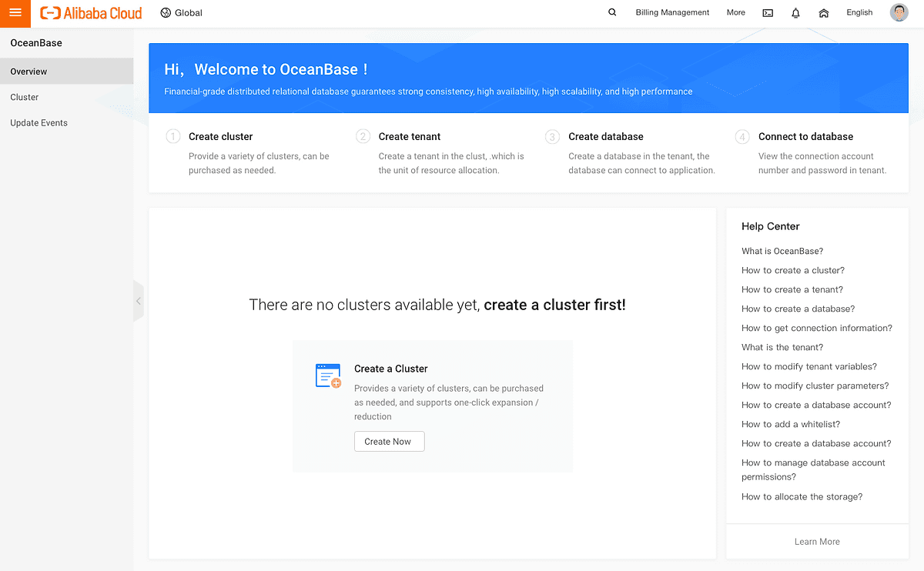The height and width of the screenshot is (571, 924).
Task: Click step 4 Connect to database heading
Action: (805, 136)
